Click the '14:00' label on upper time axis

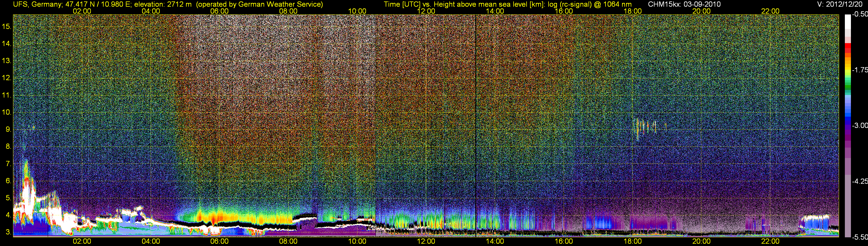tap(495, 11)
